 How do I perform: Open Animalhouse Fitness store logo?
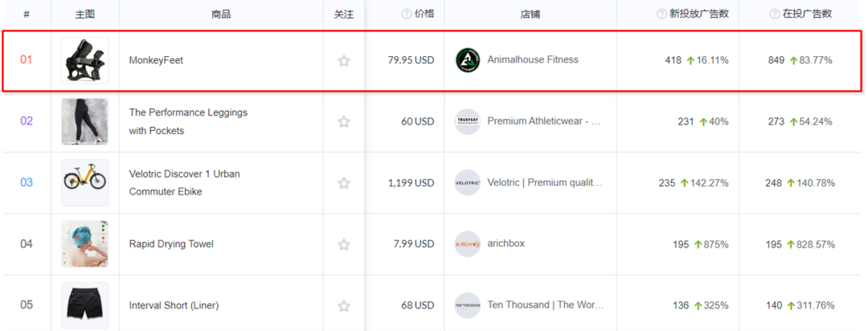(467, 60)
